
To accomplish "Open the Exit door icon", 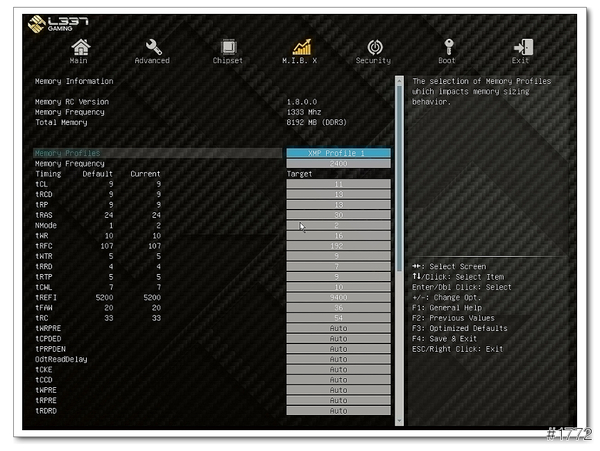I will coord(523,47).
